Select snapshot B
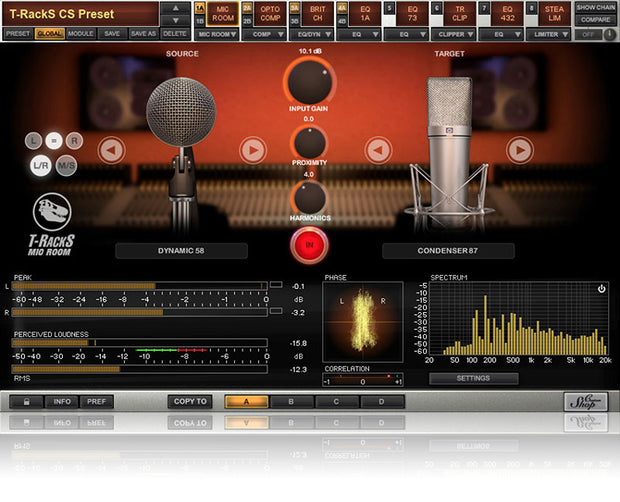 tap(291, 402)
